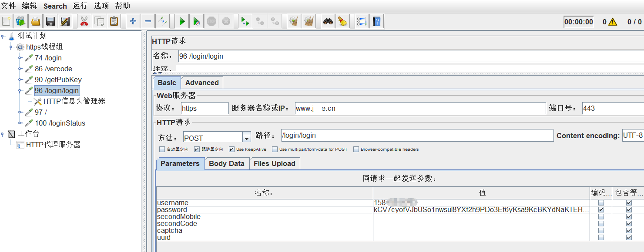
Task: Open the 帮助 menu
Action: click(123, 6)
